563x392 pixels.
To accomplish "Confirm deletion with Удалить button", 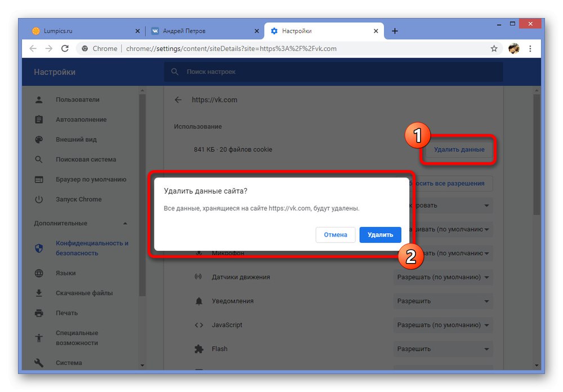I will pyautogui.click(x=380, y=235).
